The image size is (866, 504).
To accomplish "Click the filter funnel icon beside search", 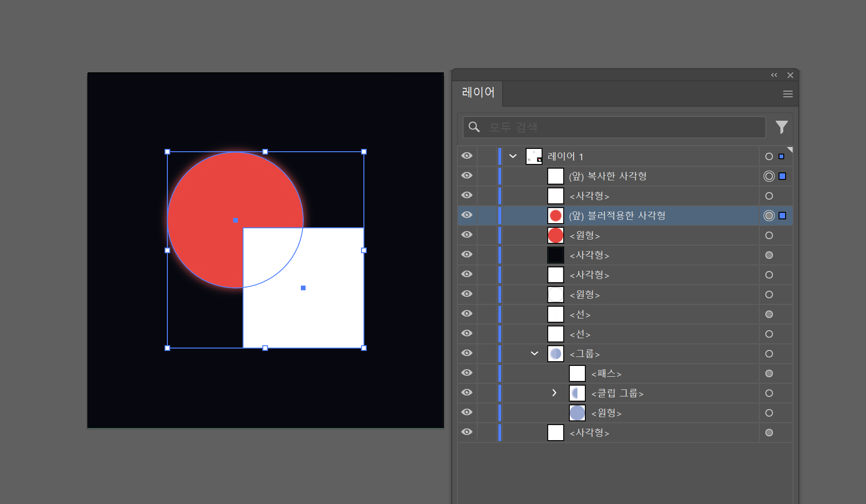I will 781,127.
